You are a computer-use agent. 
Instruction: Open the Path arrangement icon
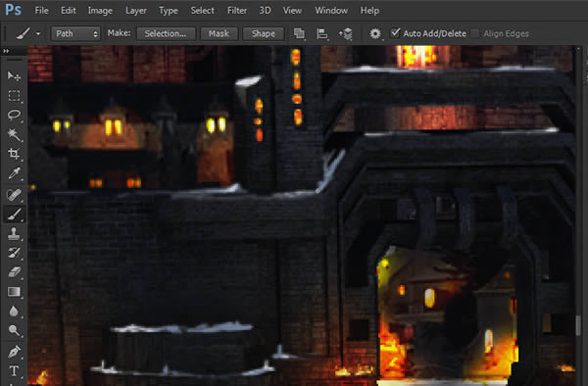point(346,33)
